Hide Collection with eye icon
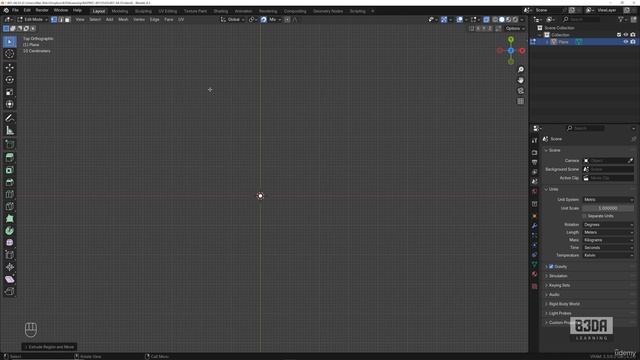Viewport: 640px width, 360px height. click(625, 35)
